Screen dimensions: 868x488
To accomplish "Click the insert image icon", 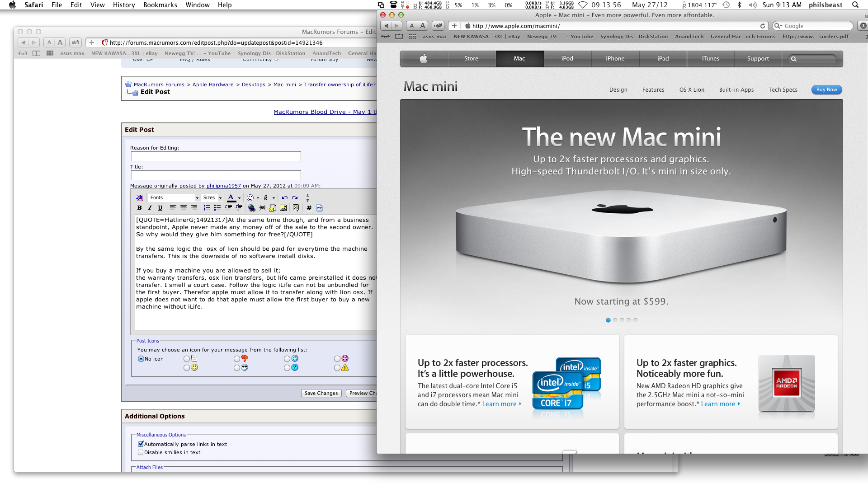I will 283,208.
